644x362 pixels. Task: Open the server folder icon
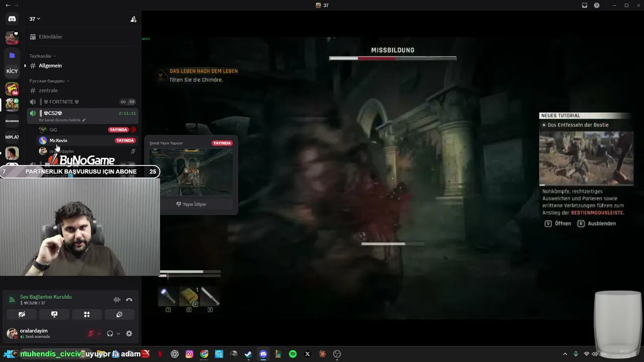pos(12,55)
